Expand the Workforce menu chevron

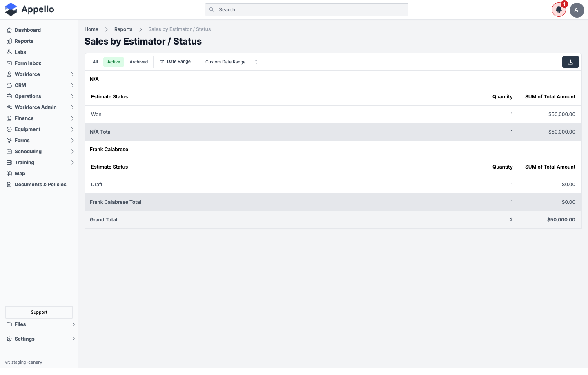coord(72,74)
